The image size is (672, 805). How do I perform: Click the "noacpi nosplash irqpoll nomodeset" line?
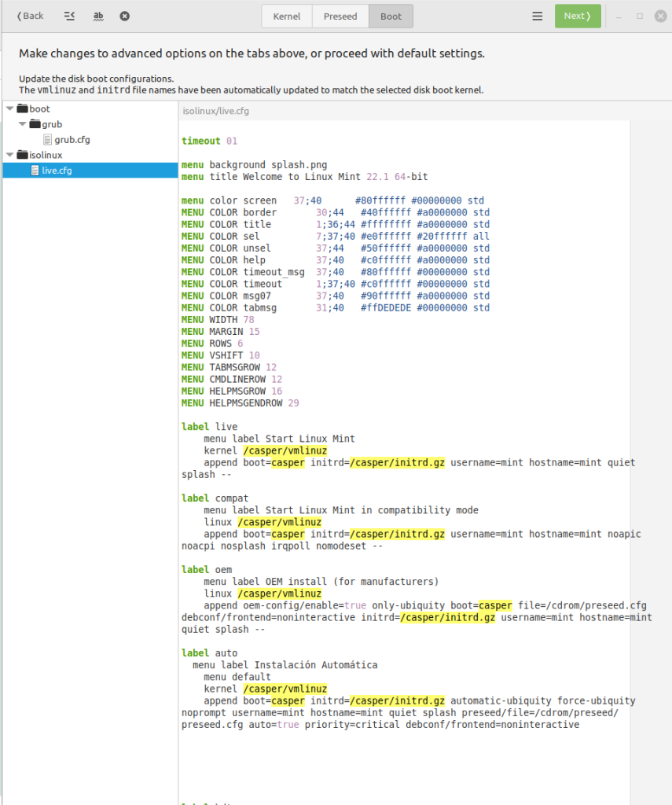[x=282, y=546]
